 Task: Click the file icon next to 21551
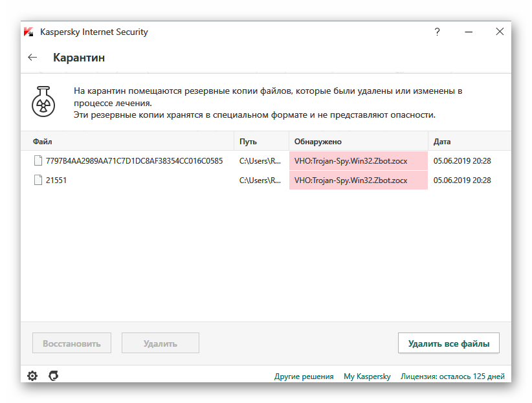pyautogui.click(x=38, y=180)
